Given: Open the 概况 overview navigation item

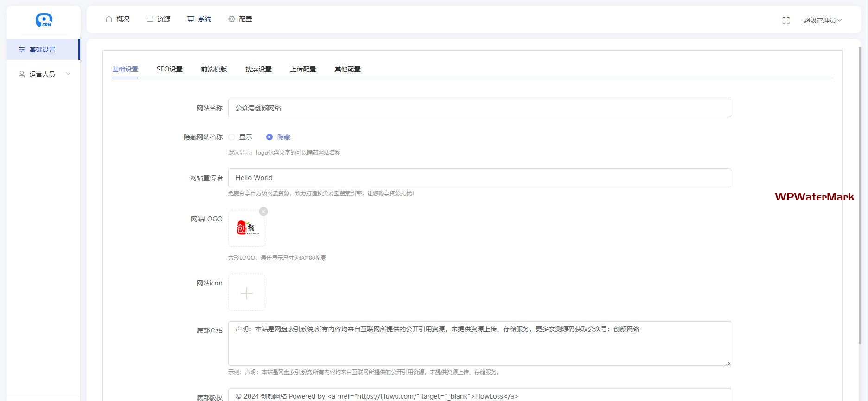Looking at the screenshot, I should point(118,19).
